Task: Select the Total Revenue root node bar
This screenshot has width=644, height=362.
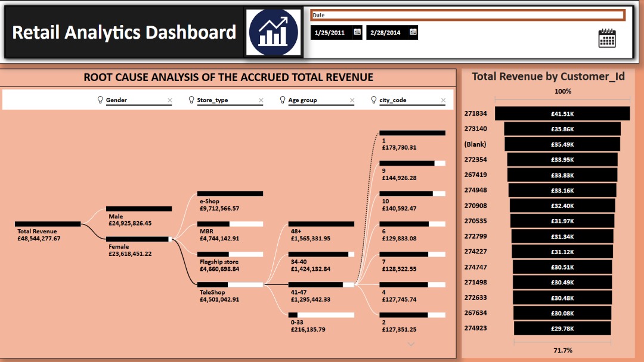Action: (x=48, y=224)
